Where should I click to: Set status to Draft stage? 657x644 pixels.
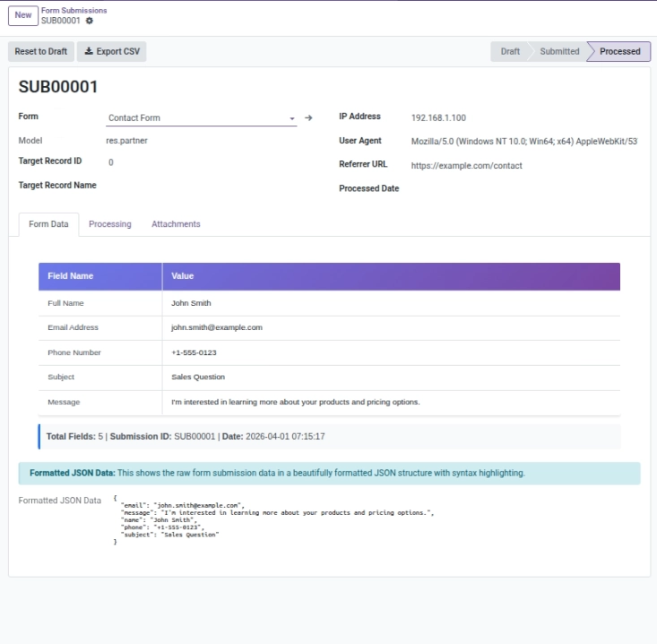click(x=510, y=51)
